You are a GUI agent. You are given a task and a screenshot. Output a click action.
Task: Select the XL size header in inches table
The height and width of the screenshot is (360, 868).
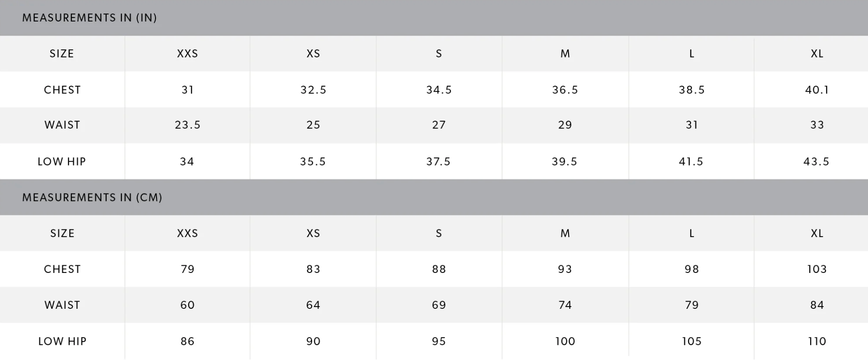817,54
